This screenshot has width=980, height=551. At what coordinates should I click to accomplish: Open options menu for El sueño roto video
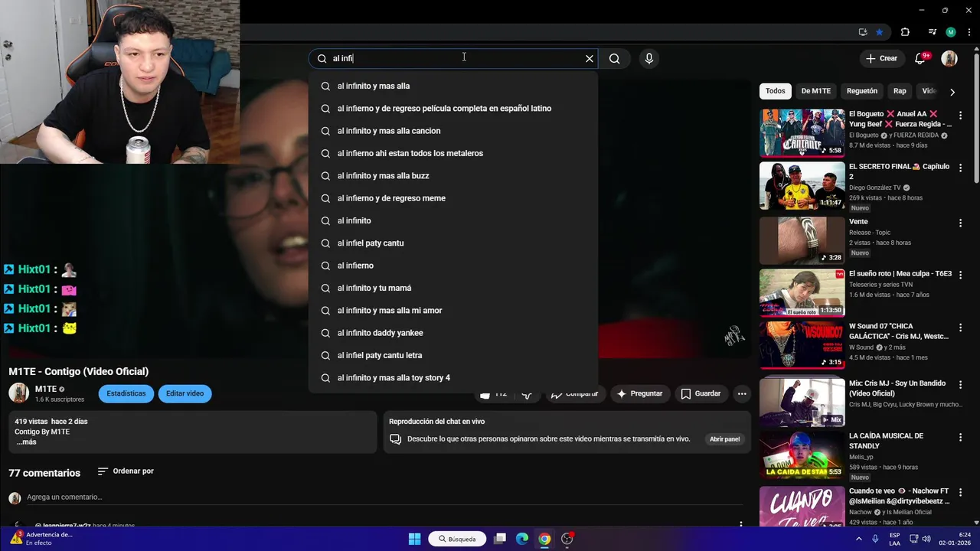[x=960, y=275]
